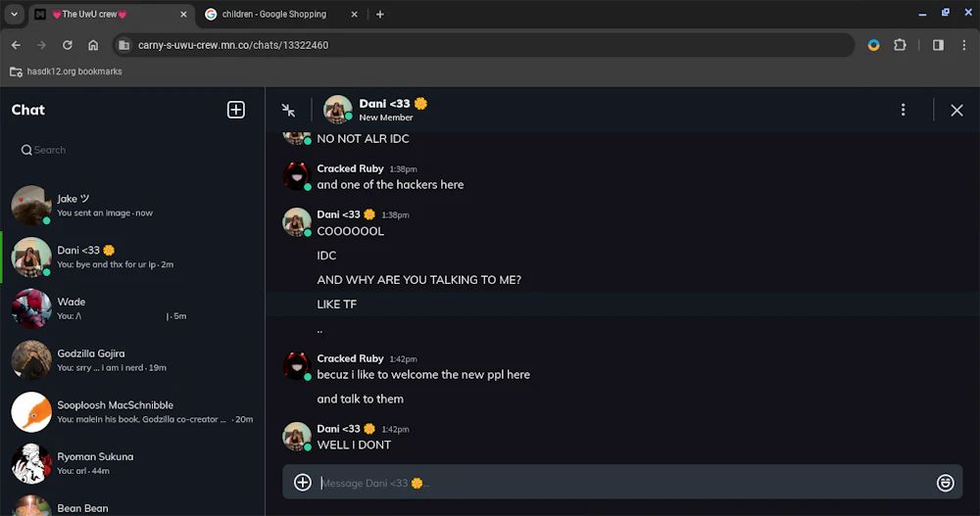Viewport: 980px width, 516px height.
Task: Open Chrome's three-dot menu
Action: coord(963,45)
